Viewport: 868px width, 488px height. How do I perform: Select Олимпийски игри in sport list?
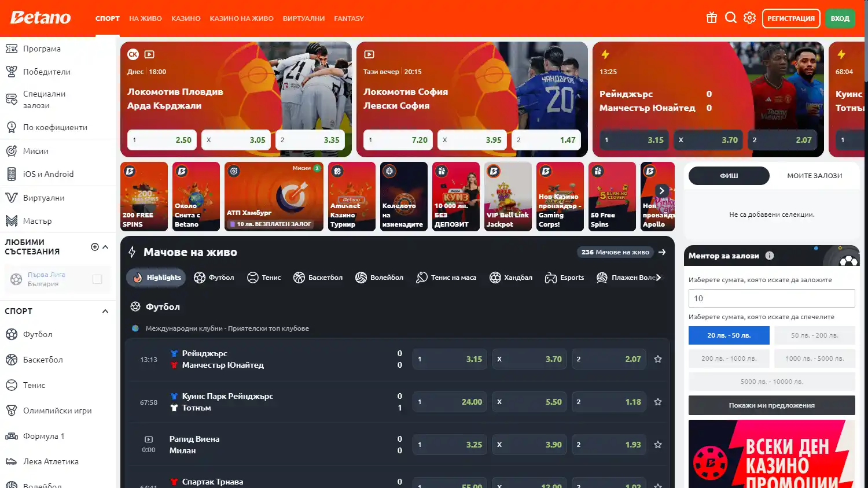(58, 411)
